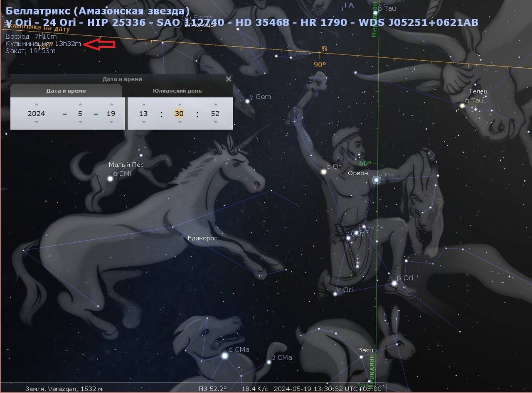Viewport: 532px width, 393px height.
Task: Decrease the year with its down arrow
Action: (x=37, y=122)
